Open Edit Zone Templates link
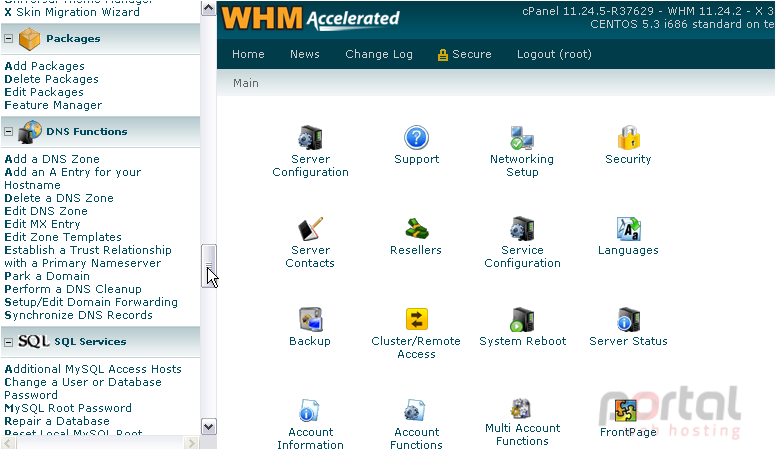The width and height of the screenshot is (776, 450). click(x=63, y=237)
